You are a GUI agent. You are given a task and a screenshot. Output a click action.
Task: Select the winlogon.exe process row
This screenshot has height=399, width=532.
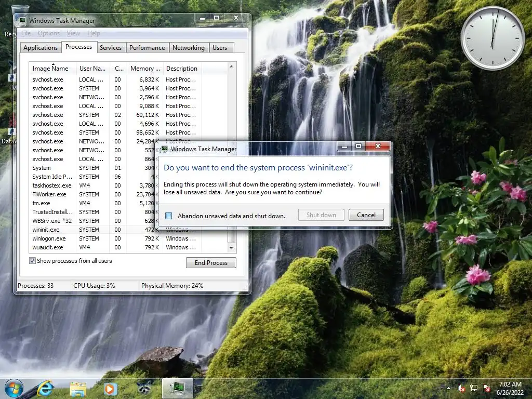(128, 238)
